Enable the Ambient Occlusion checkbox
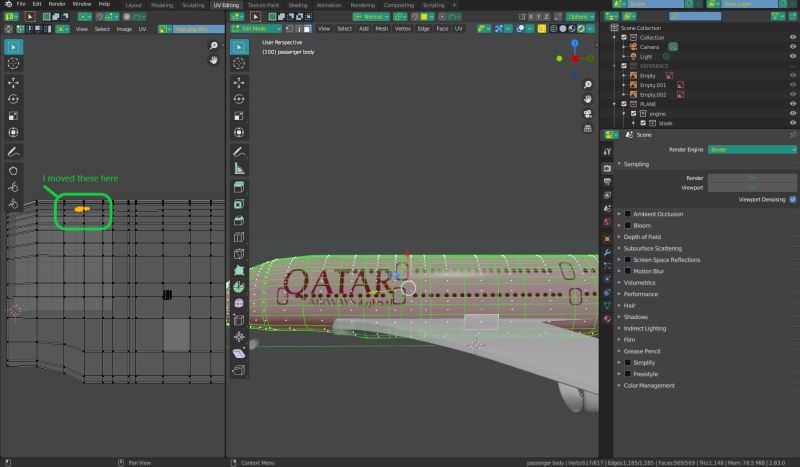Image resolution: width=800 pixels, height=467 pixels. click(x=628, y=214)
